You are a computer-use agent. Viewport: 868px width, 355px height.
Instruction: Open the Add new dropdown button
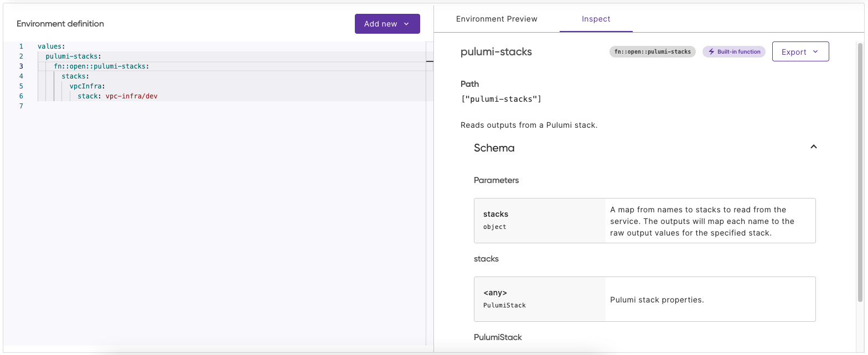point(387,24)
